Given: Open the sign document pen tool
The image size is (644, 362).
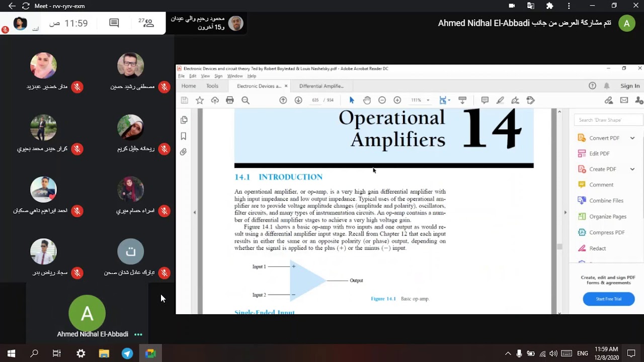Looking at the screenshot, I should 515,100.
